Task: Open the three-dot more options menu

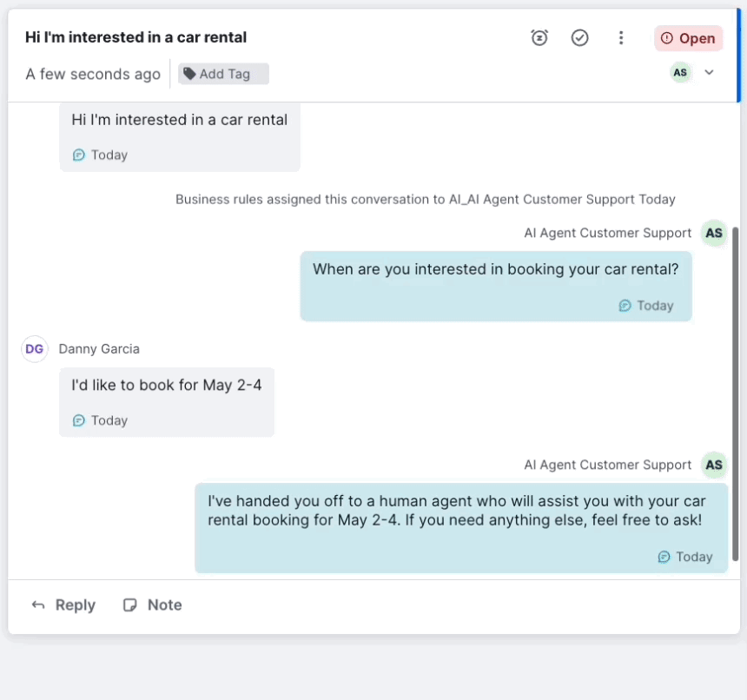Action: click(620, 37)
